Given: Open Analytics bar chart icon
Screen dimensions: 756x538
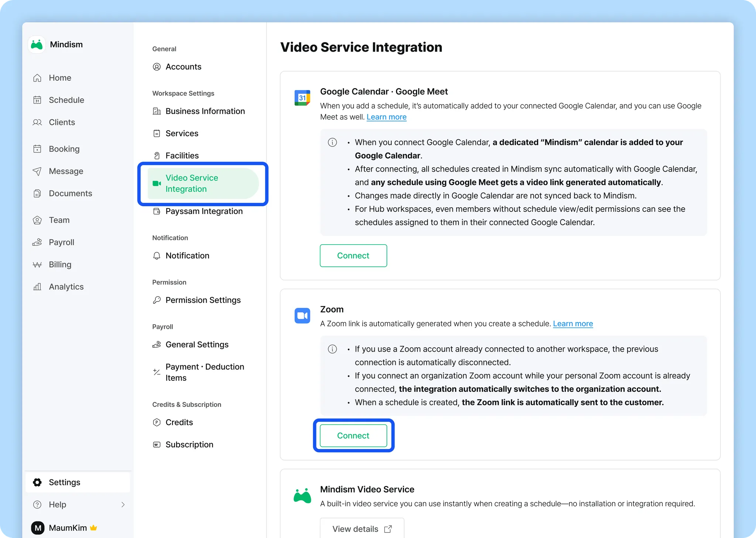Looking at the screenshot, I should click(37, 287).
